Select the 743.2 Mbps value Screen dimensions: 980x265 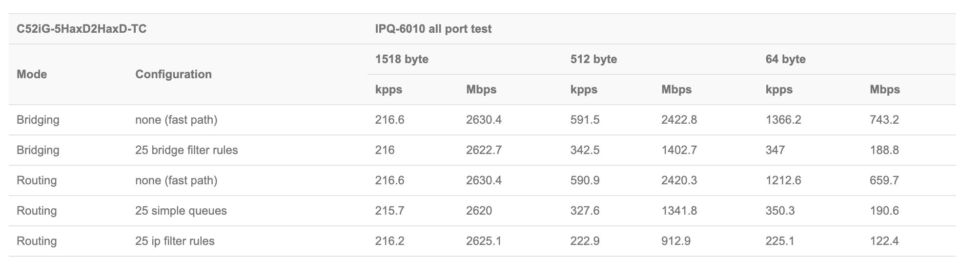pyautogui.click(x=884, y=120)
